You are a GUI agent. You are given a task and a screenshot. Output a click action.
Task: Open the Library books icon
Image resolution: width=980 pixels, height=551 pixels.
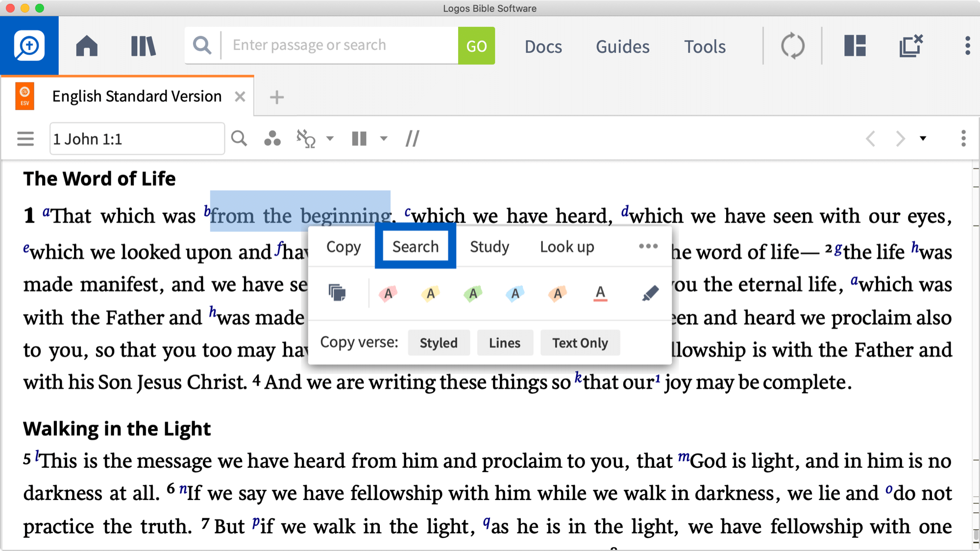tap(143, 46)
